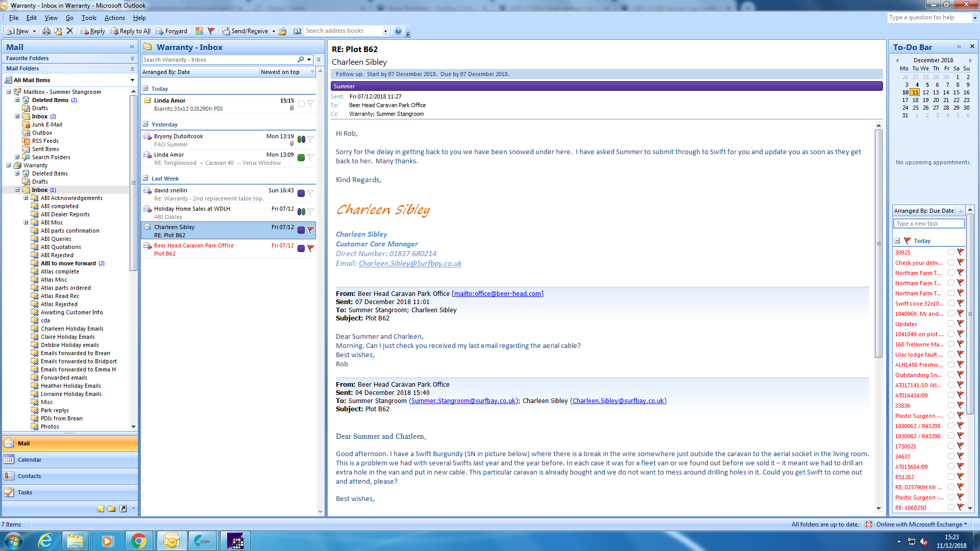Mark the Updates task complete
The image size is (980, 551).
point(951,323)
